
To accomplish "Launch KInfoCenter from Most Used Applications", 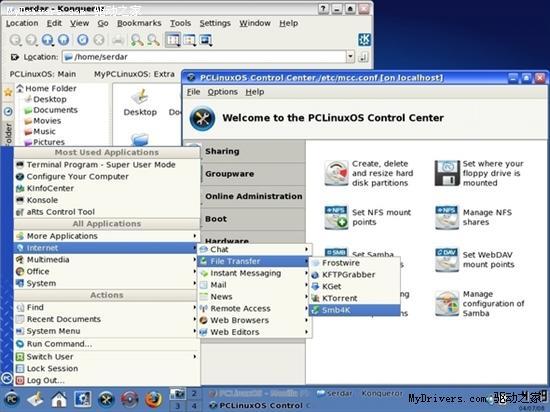I will pos(106,188).
